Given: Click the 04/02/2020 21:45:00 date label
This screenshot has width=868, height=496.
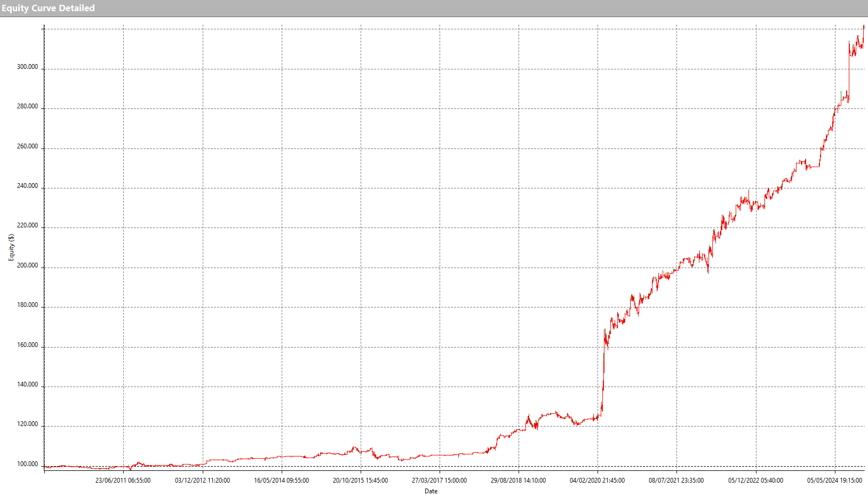Looking at the screenshot, I should click(x=597, y=481).
